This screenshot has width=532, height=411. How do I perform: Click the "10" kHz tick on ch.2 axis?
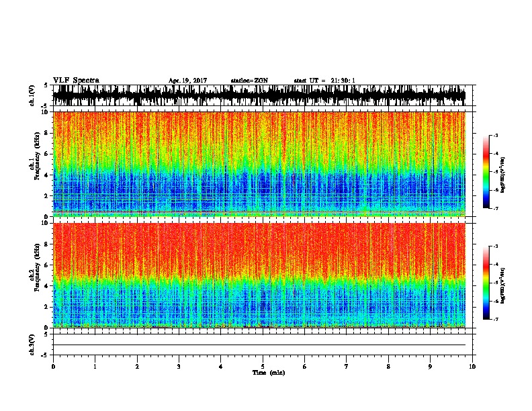(x=45, y=223)
